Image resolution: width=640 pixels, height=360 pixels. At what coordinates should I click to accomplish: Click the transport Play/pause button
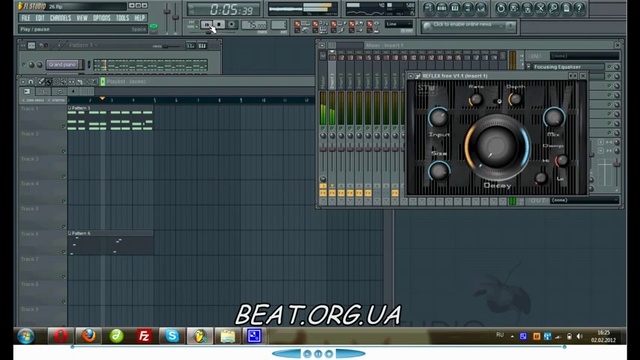pos(207,25)
